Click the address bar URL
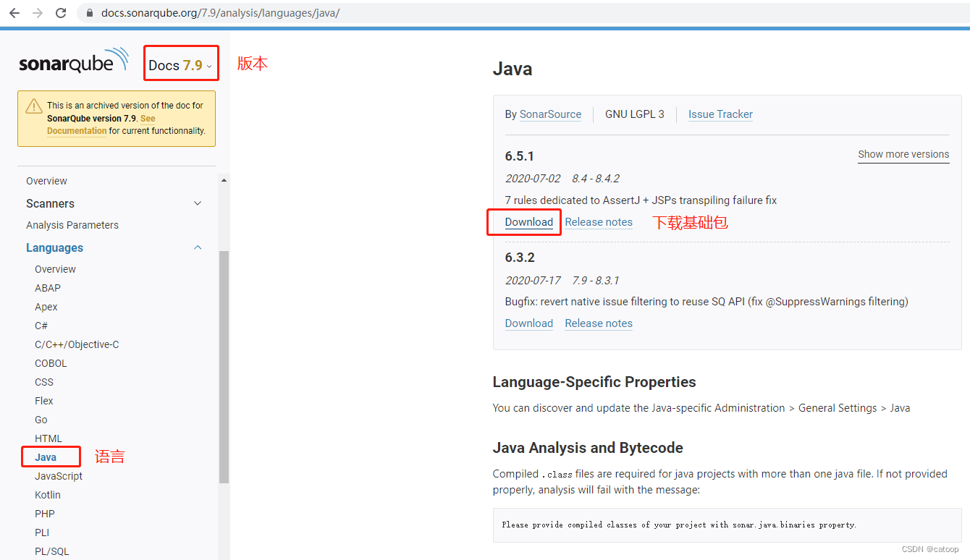 click(221, 13)
